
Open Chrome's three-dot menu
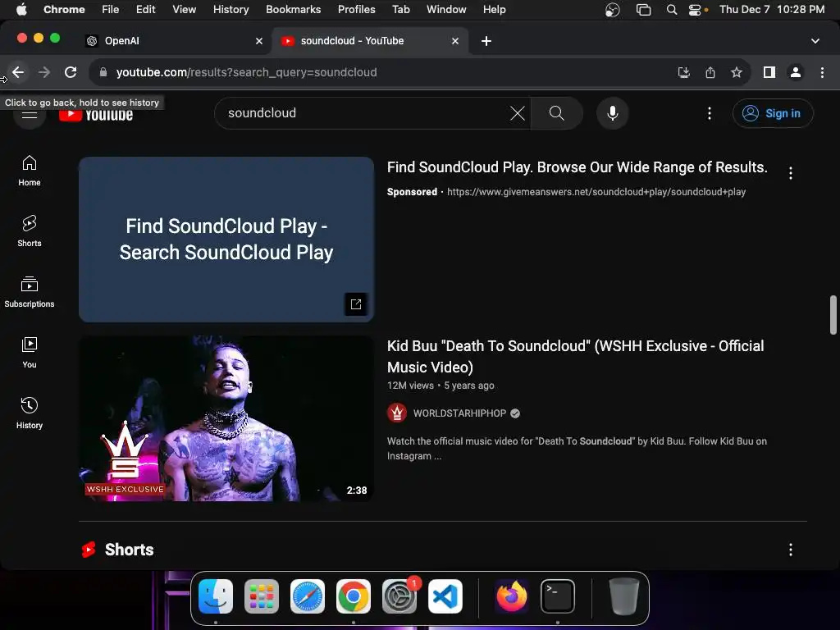pyautogui.click(x=822, y=72)
